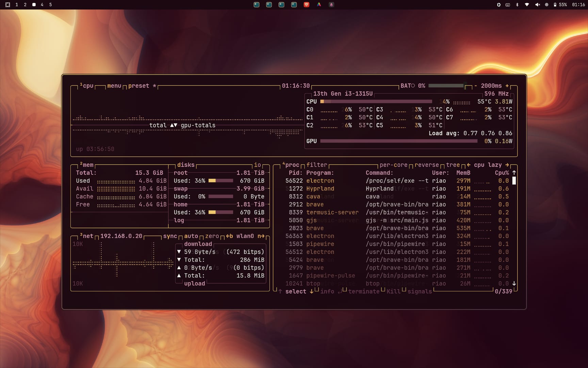
Task: Click the filter button in proc panel
Action: pyautogui.click(x=316, y=165)
